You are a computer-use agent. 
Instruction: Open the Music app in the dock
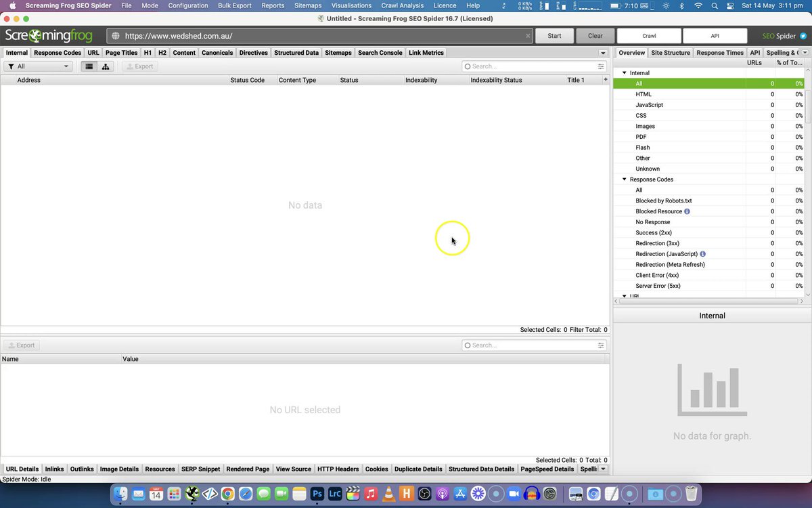[370, 494]
